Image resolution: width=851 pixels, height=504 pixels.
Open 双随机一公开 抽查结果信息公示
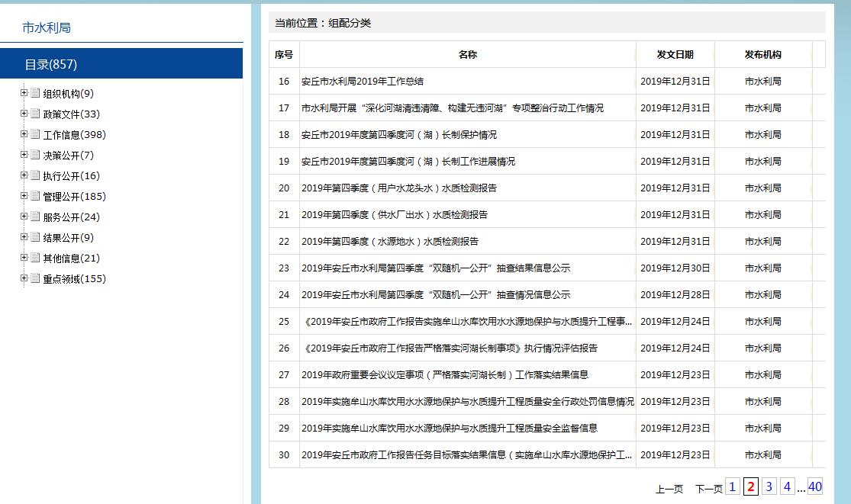(x=436, y=268)
